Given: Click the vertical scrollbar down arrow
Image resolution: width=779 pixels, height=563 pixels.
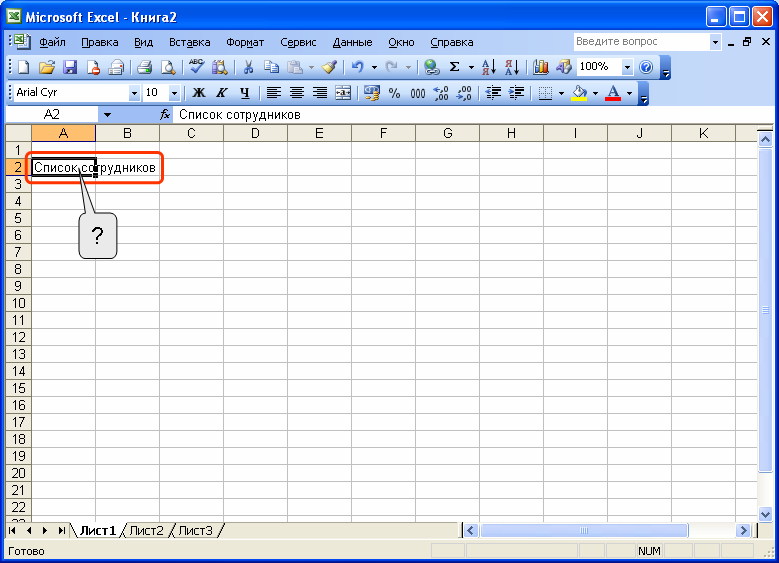Looking at the screenshot, I should [x=765, y=515].
